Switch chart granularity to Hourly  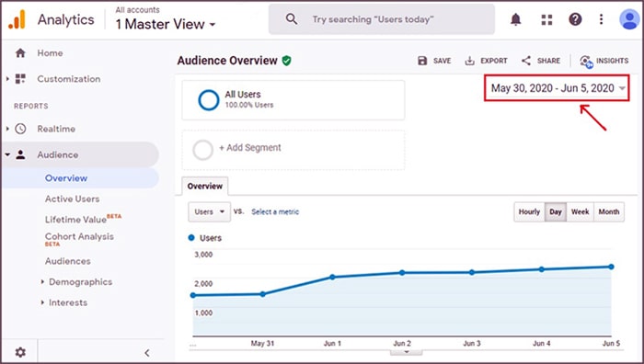(x=529, y=211)
